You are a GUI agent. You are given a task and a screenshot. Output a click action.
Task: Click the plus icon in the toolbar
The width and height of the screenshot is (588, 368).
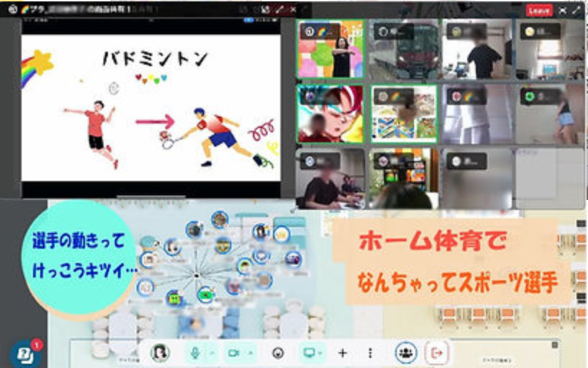point(342,353)
